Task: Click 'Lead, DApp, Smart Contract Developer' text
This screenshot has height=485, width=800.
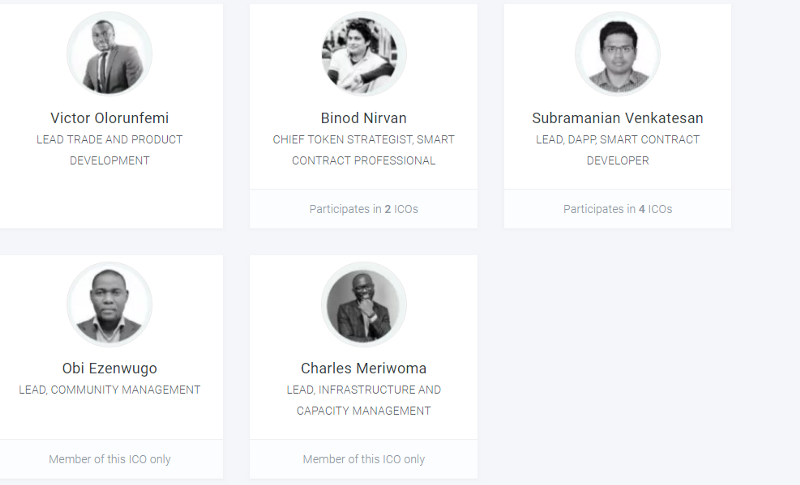Action: [617, 150]
